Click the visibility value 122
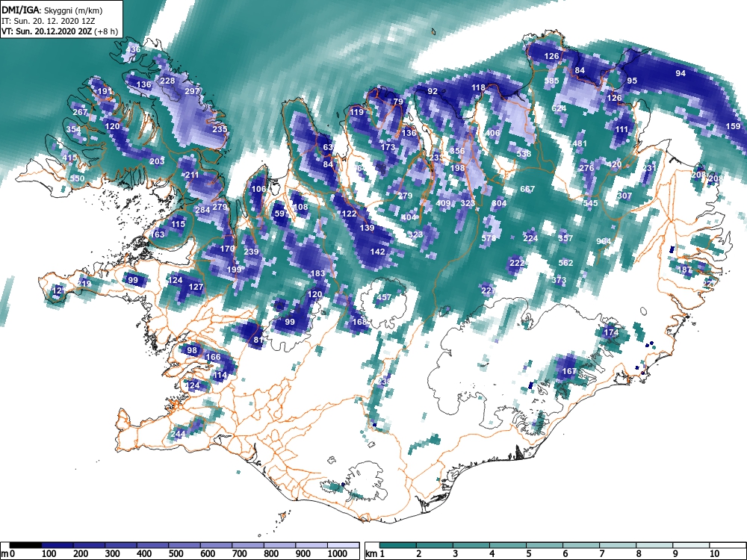This screenshot has width=747, height=560. click(349, 214)
